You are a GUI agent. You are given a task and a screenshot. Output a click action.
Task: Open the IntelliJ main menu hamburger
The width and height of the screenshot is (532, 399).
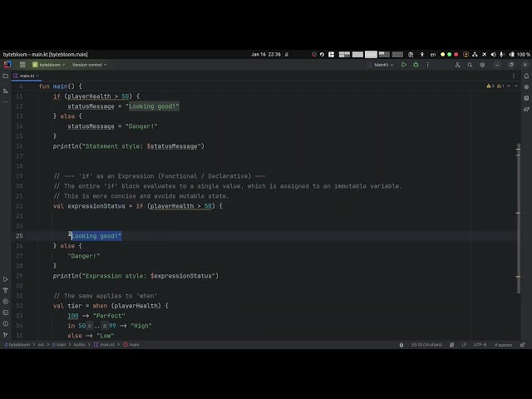point(22,65)
